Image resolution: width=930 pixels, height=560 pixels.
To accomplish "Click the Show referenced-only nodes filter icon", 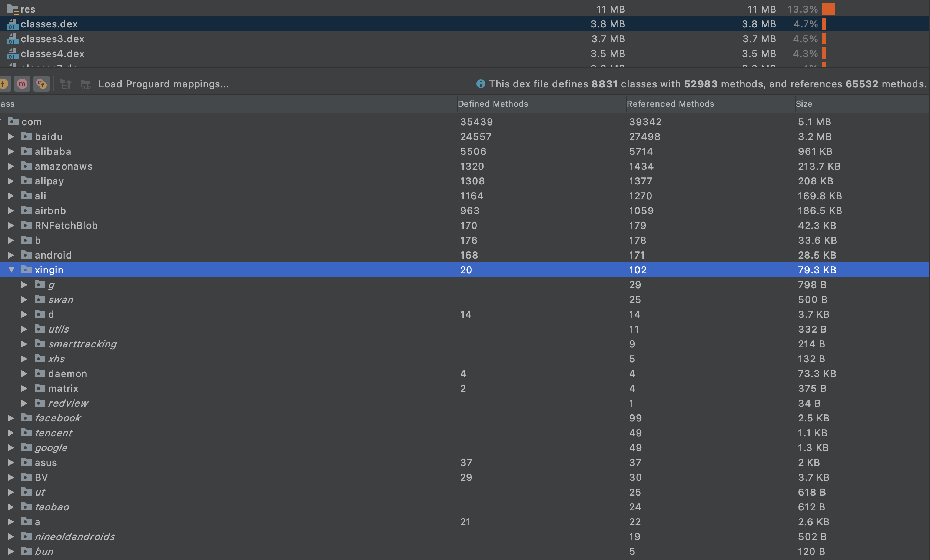I will pyautogui.click(x=41, y=84).
